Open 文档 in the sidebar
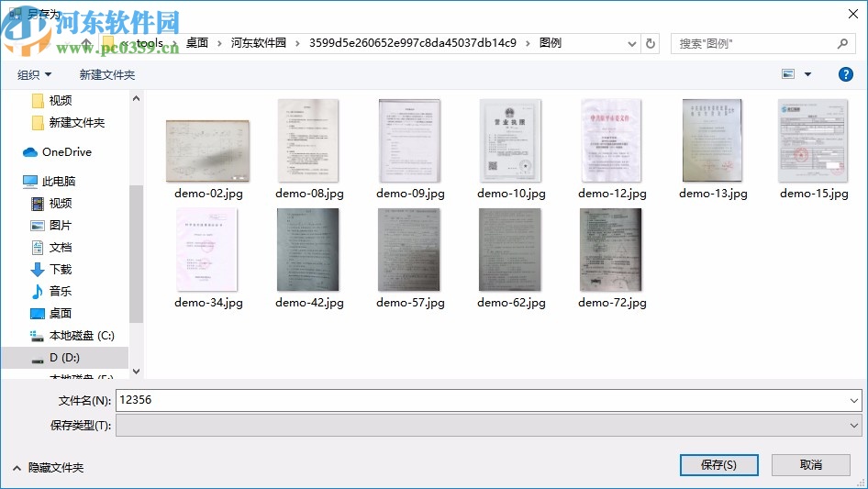Image resolution: width=868 pixels, height=489 pixels. [x=51, y=248]
